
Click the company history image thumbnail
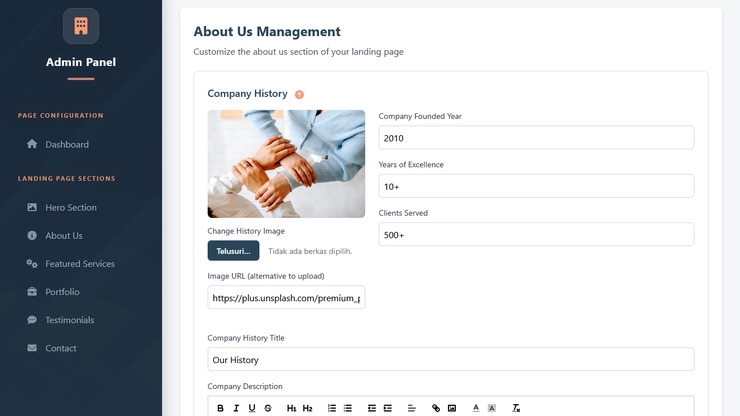pos(286,164)
